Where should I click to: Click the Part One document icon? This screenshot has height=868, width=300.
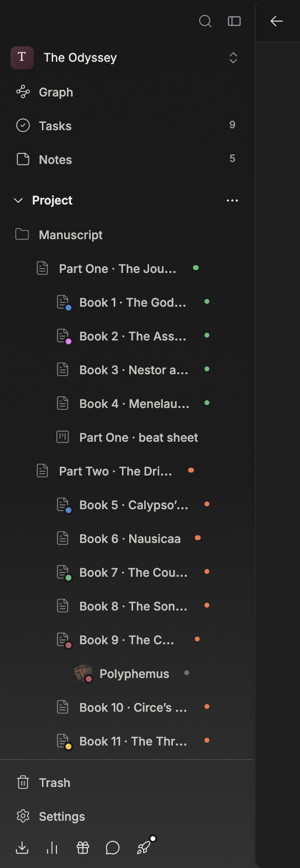(x=42, y=268)
